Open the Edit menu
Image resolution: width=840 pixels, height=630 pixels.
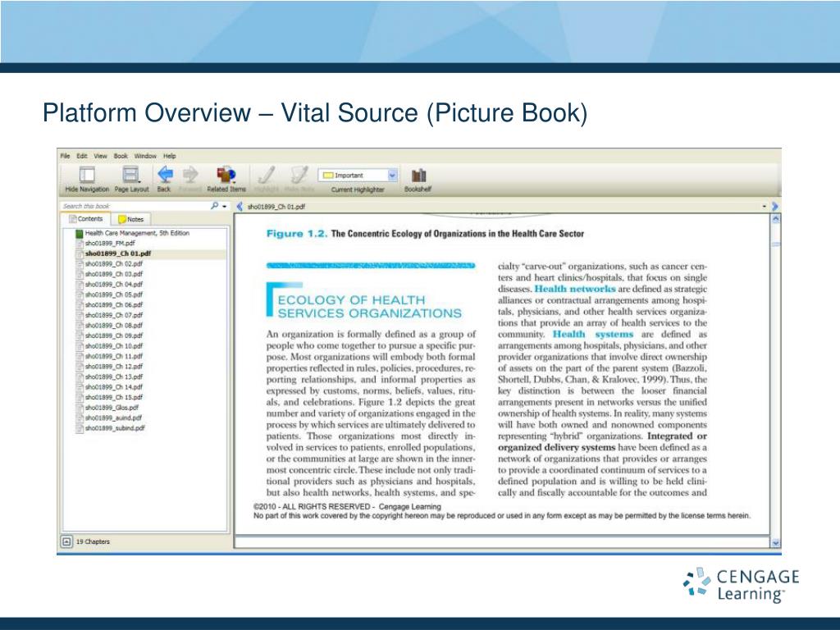coord(82,156)
